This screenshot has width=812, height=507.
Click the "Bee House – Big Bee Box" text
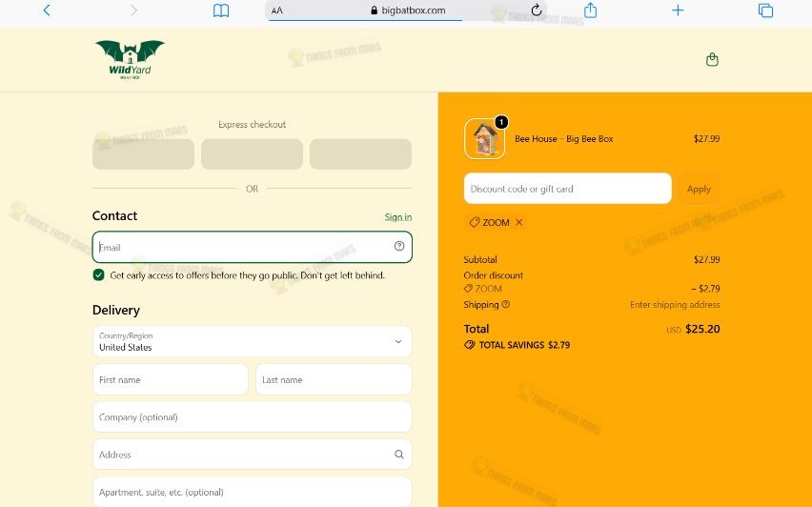[564, 139]
